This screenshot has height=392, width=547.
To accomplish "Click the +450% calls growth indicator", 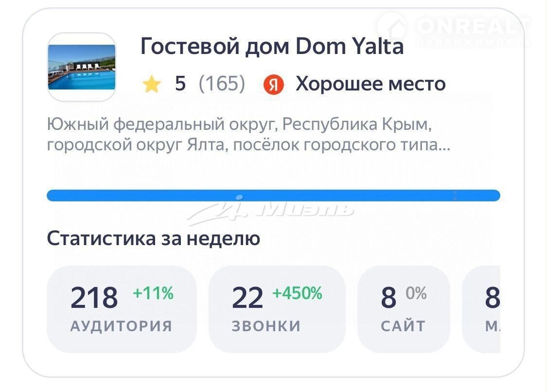I will pyautogui.click(x=297, y=293).
